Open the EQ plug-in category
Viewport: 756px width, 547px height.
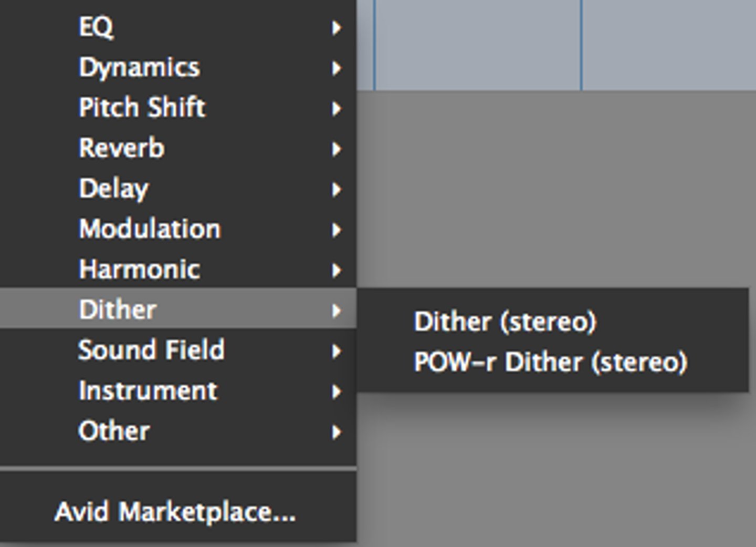pyautogui.click(x=96, y=27)
